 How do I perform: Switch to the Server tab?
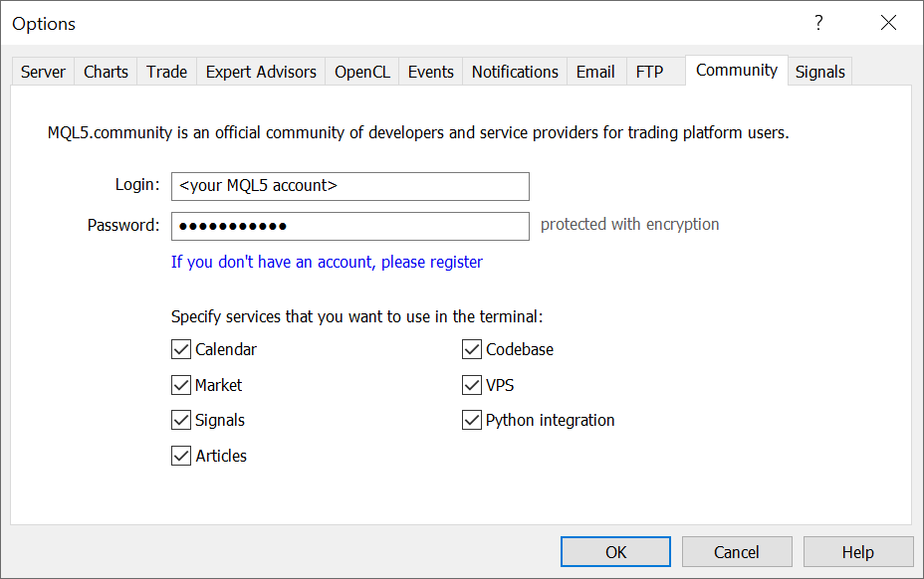click(42, 71)
